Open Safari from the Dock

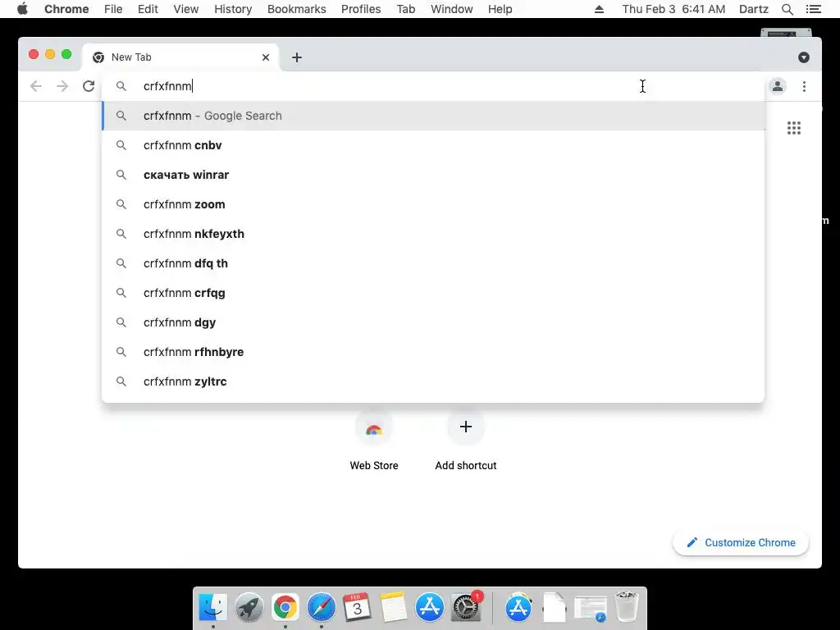[x=322, y=608]
